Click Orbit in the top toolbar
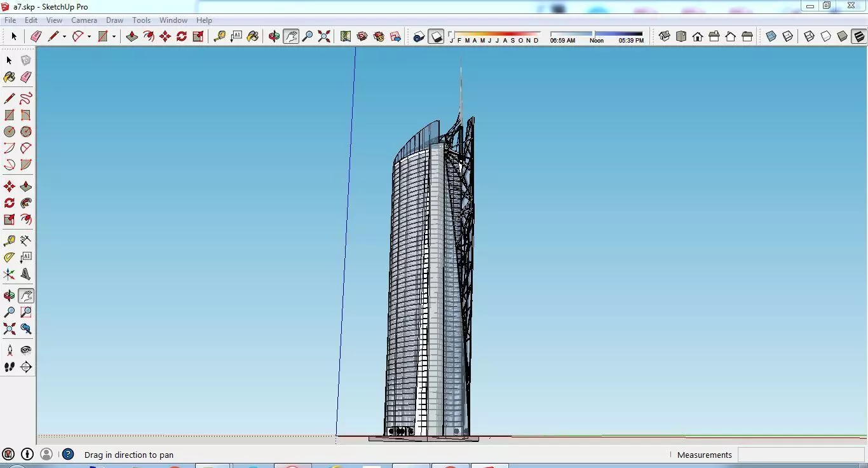Viewport: 868px width, 468px height. tap(274, 36)
